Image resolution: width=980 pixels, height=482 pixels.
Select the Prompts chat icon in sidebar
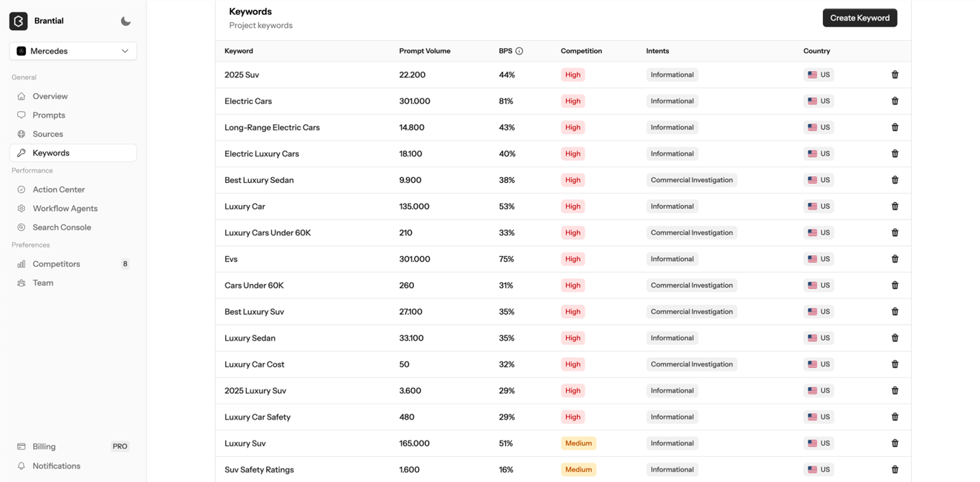[22, 115]
